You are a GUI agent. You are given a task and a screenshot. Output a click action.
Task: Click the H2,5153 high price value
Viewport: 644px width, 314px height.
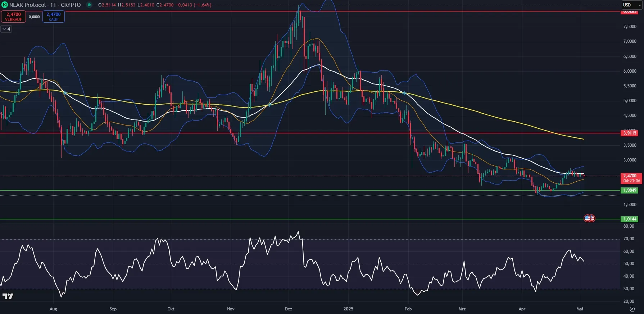pyautogui.click(x=127, y=5)
